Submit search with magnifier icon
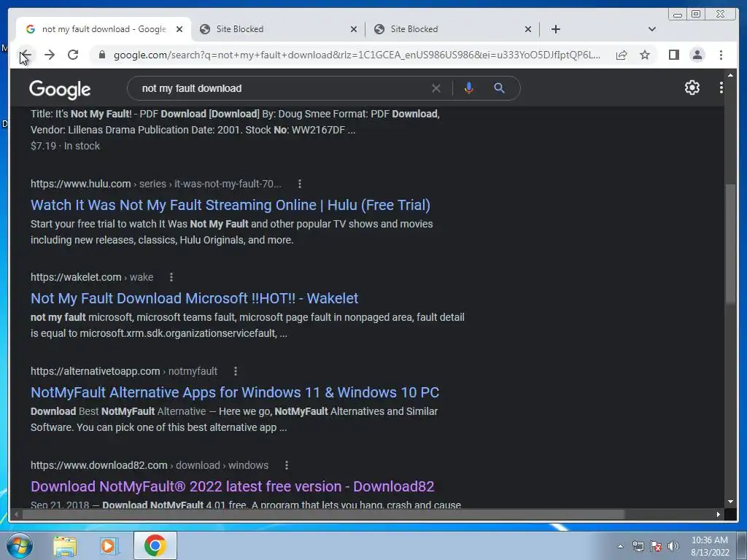 coord(499,88)
